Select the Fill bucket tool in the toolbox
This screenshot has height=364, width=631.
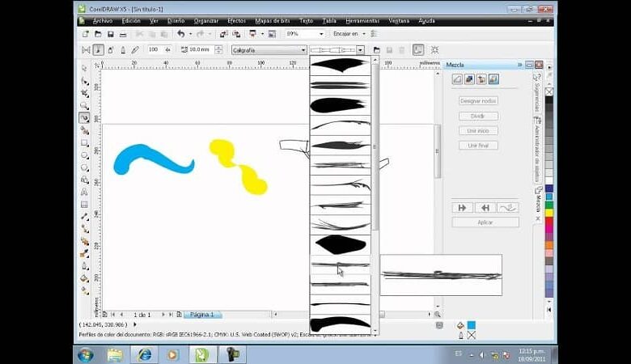(x=84, y=278)
